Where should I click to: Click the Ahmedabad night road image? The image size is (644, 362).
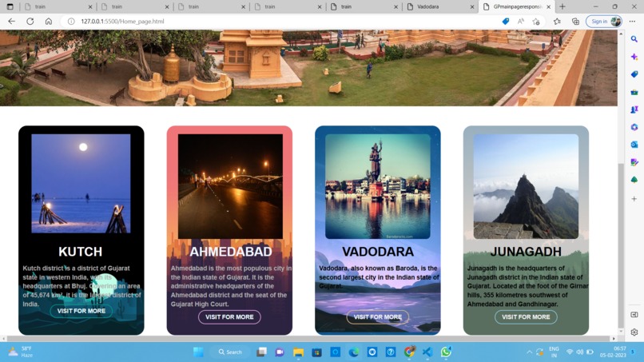230,186
